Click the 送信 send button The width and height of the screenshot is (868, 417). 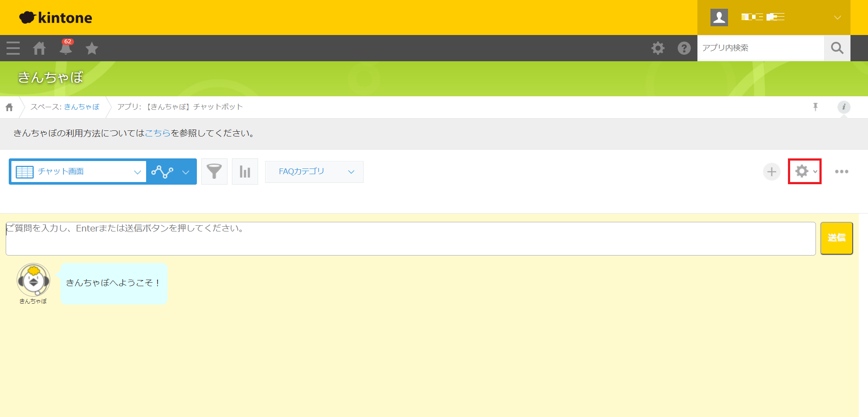(x=836, y=238)
